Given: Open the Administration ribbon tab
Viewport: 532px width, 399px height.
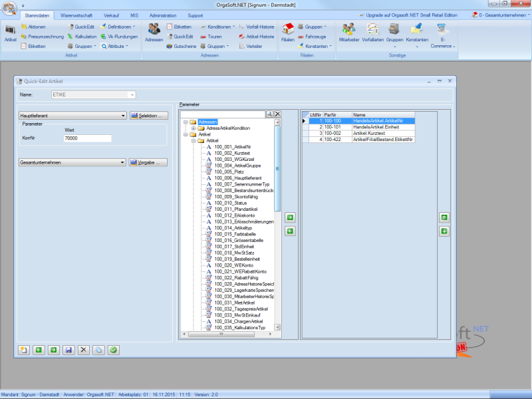Looking at the screenshot, I should coord(163,15).
